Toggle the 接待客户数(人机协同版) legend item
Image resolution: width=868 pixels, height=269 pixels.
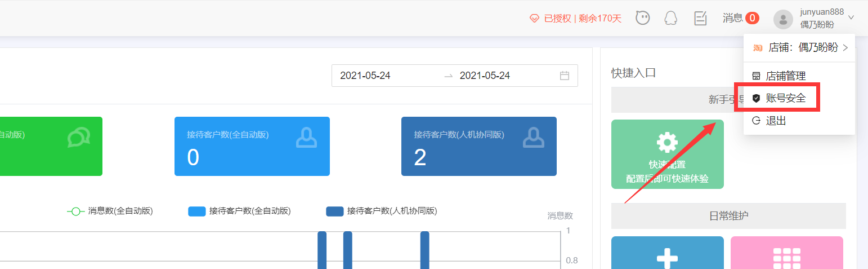click(x=381, y=211)
